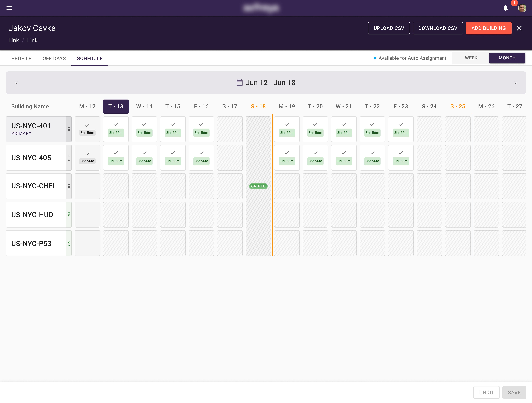Toggle the OFF switch for US-NYC-401
Image resolution: width=532 pixels, height=403 pixels.
click(x=69, y=129)
